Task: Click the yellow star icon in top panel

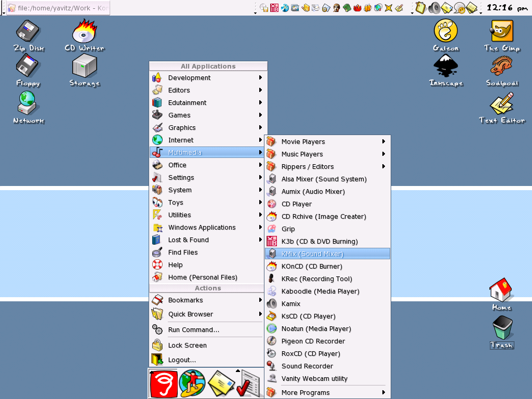Action: click(389, 7)
